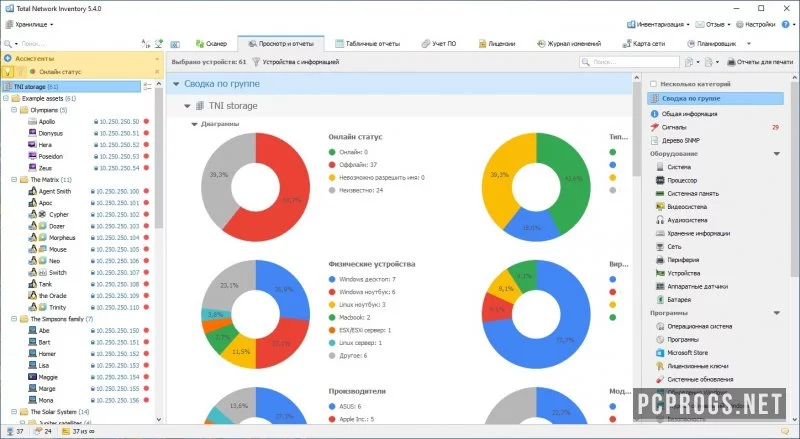
Task: Switch to the Карта сети tab
Action: [x=644, y=44]
